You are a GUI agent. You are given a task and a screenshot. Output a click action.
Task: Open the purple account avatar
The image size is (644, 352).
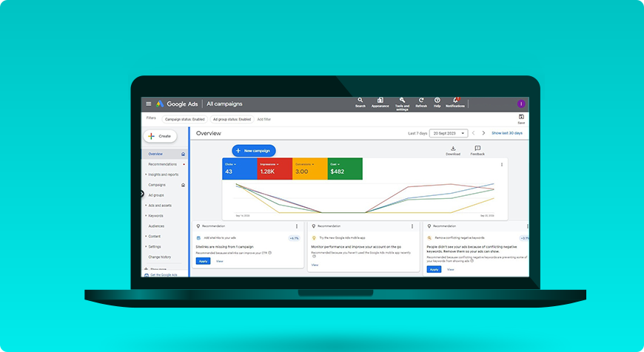(521, 104)
